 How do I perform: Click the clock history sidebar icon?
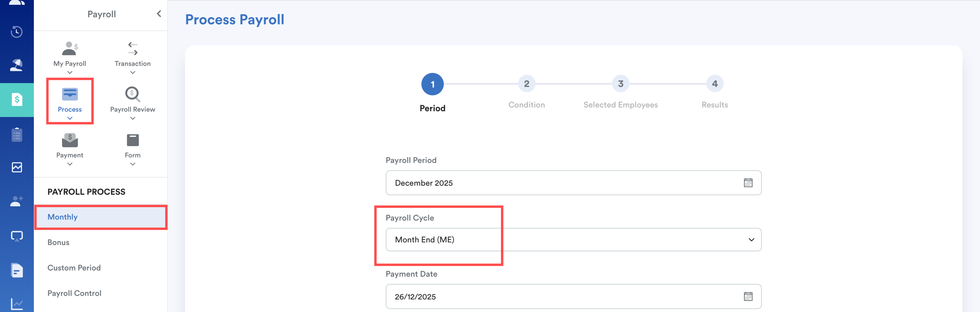coord(17,32)
